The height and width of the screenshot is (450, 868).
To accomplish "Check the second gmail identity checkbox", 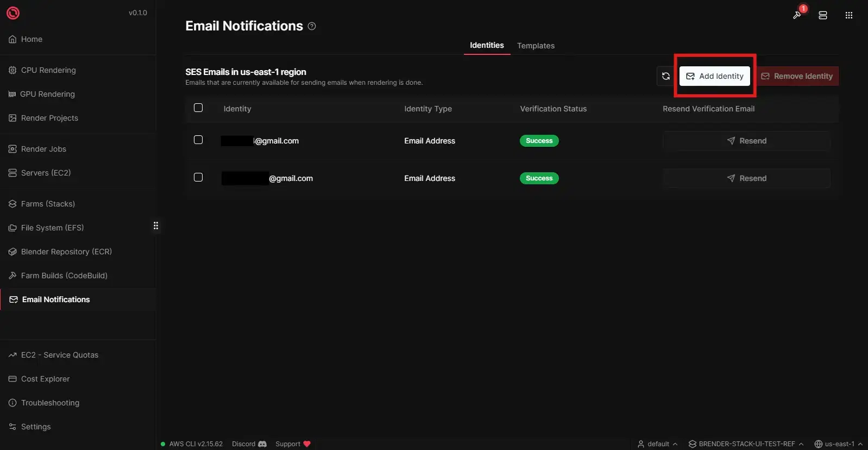I will [x=198, y=177].
